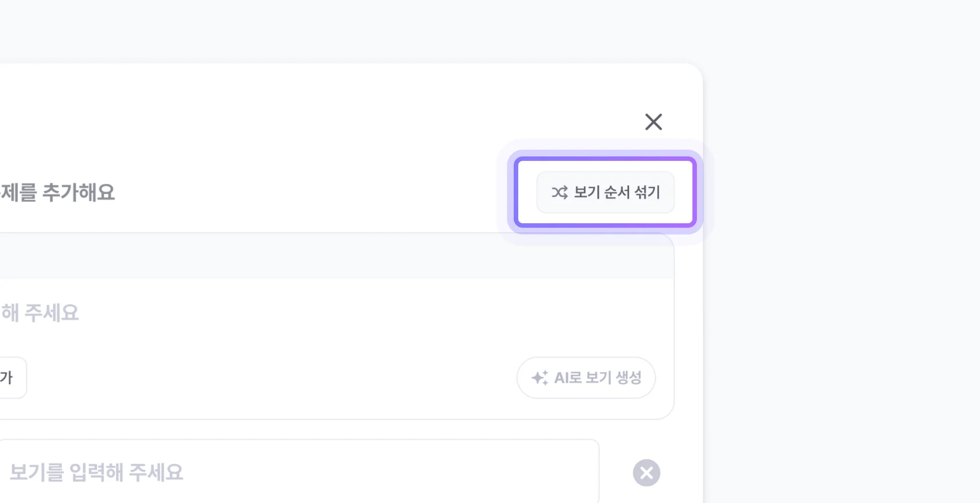Open the 가 option button on the left
Image resolution: width=980 pixels, height=503 pixels.
[x=7, y=378]
